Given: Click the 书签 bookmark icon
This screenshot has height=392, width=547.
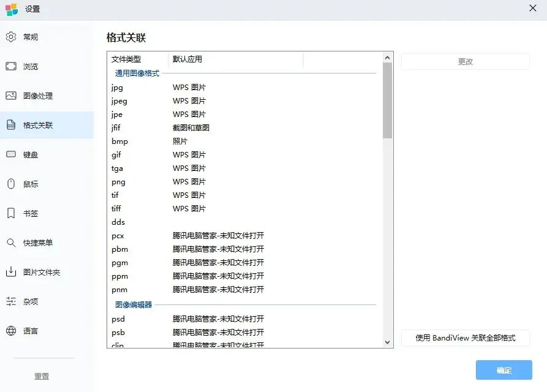Looking at the screenshot, I should coord(11,213).
